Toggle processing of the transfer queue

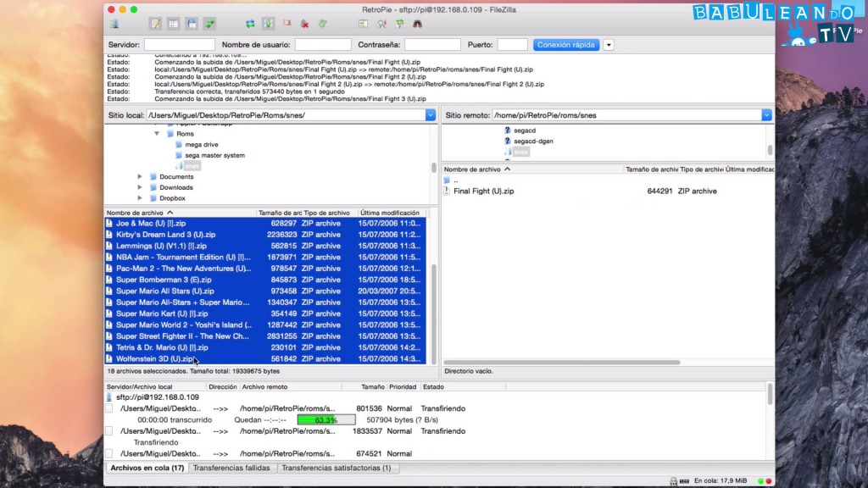268,24
